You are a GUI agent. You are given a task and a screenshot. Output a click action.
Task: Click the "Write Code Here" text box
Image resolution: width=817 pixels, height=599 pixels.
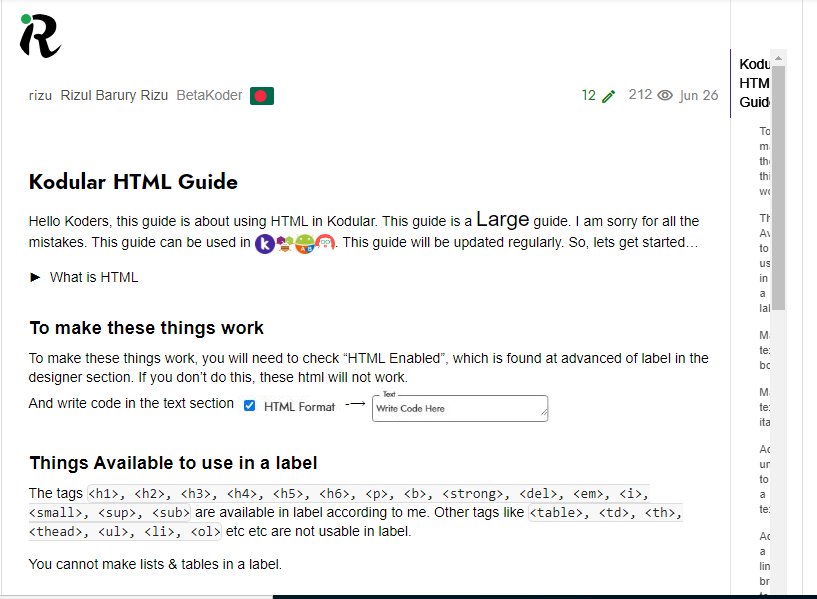point(460,408)
